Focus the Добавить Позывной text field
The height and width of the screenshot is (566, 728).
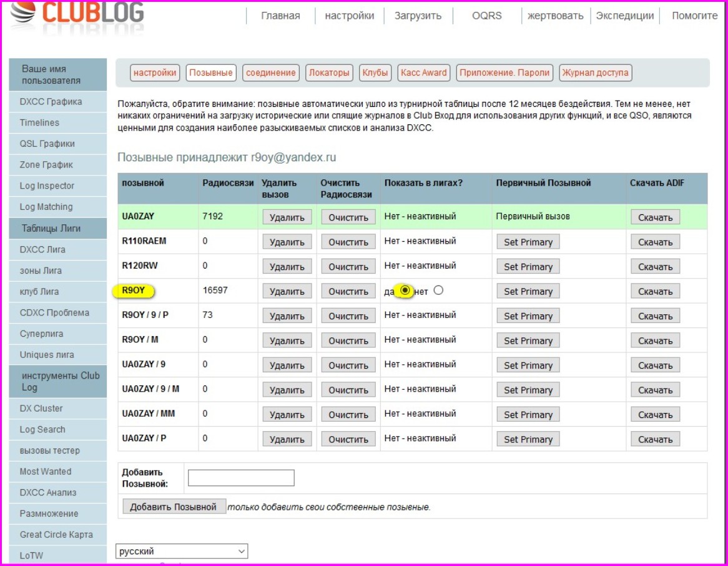(241, 478)
